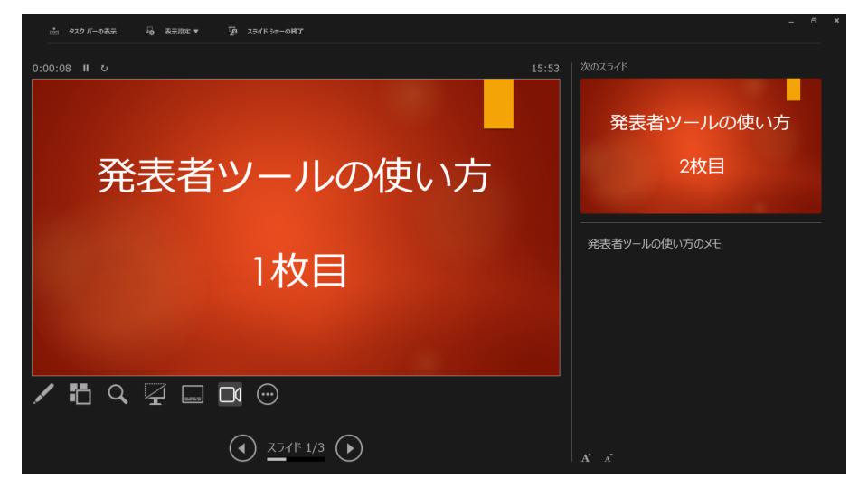The width and height of the screenshot is (868, 488).
Task: Decrease the notes text size
Action: tap(608, 458)
